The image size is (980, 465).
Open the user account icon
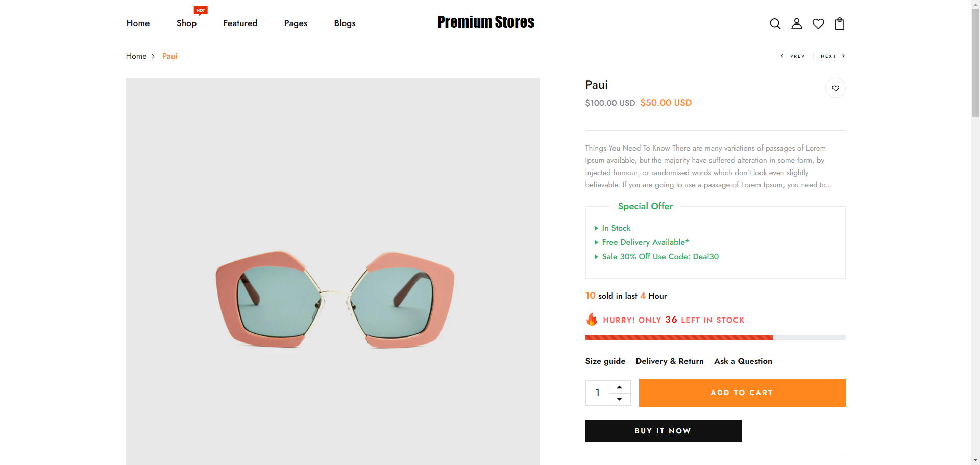pyautogui.click(x=796, y=23)
